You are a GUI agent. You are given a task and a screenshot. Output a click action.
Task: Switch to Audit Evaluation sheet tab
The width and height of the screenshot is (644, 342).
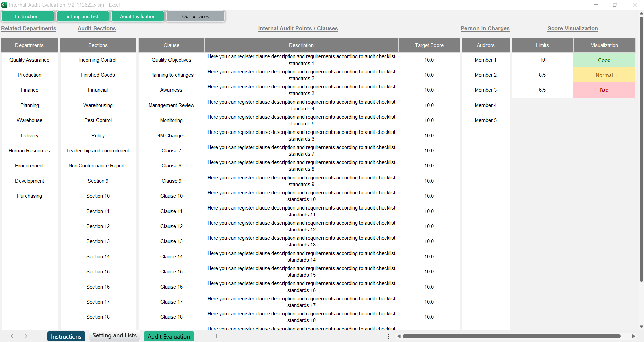[x=168, y=336]
